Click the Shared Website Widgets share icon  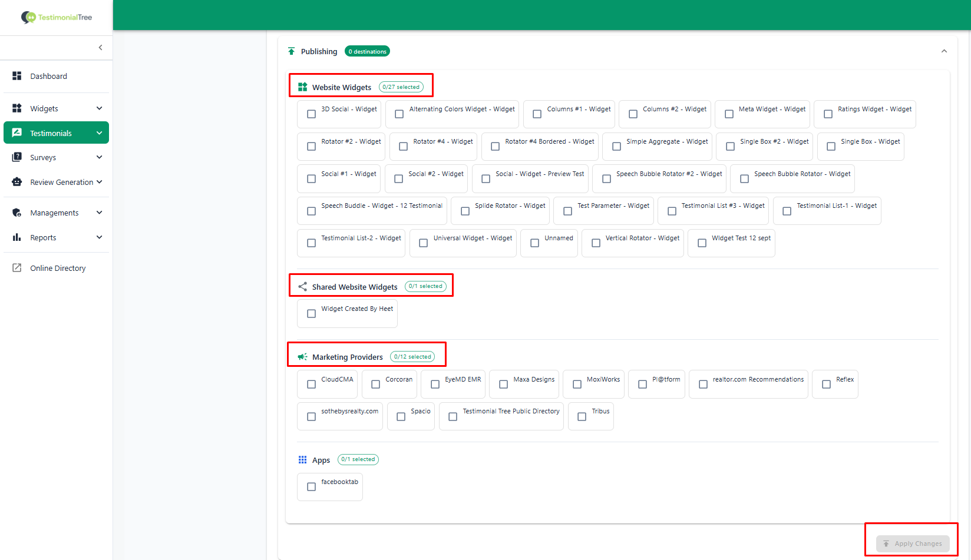pos(303,287)
